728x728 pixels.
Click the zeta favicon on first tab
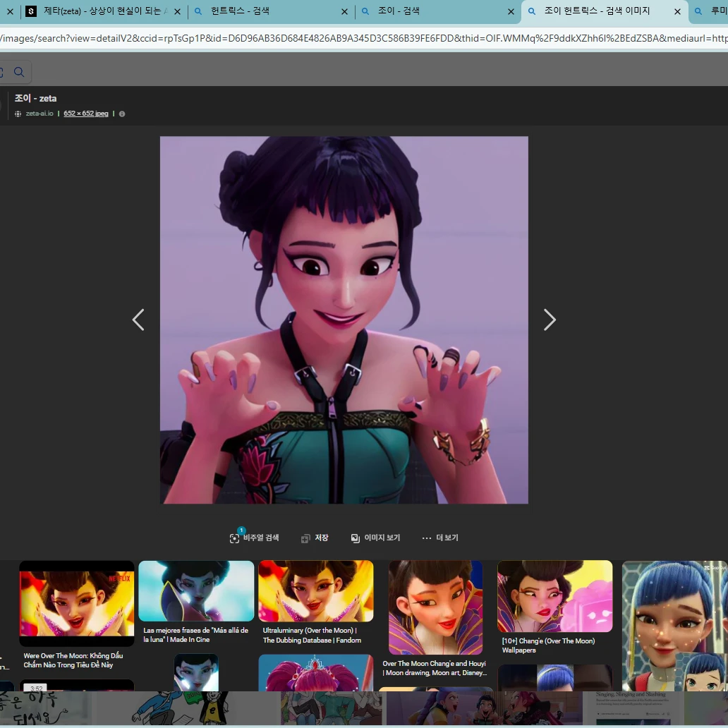point(30,11)
